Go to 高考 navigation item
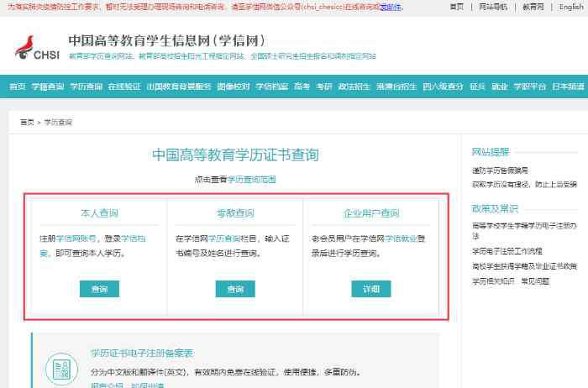This screenshot has width=588, height=388. (x=302, y=87)
